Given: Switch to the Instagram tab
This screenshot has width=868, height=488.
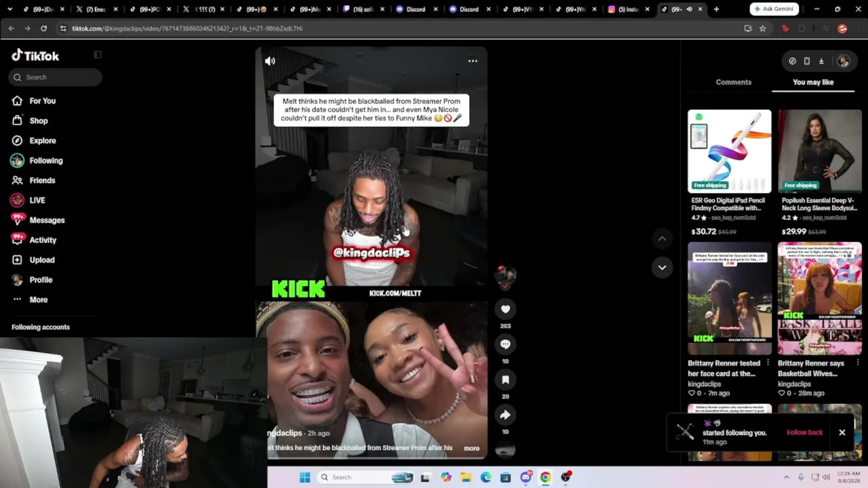Looking at the screenshot, I should pos(629,9).
